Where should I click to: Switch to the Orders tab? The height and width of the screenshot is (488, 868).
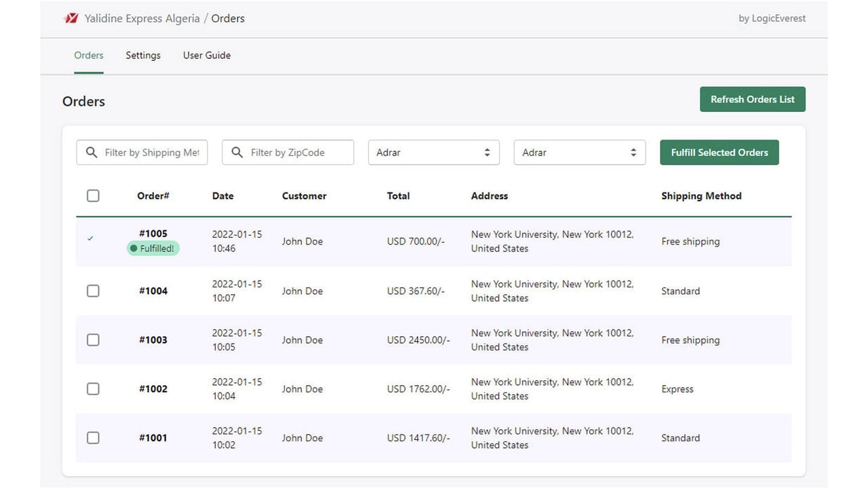pos(89,56)
